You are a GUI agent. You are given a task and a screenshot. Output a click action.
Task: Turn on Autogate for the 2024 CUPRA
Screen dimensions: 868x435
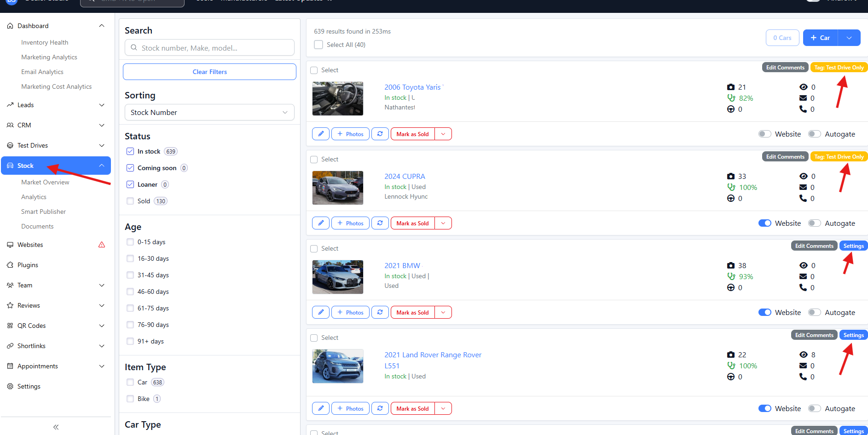click(x=815, y=223)
